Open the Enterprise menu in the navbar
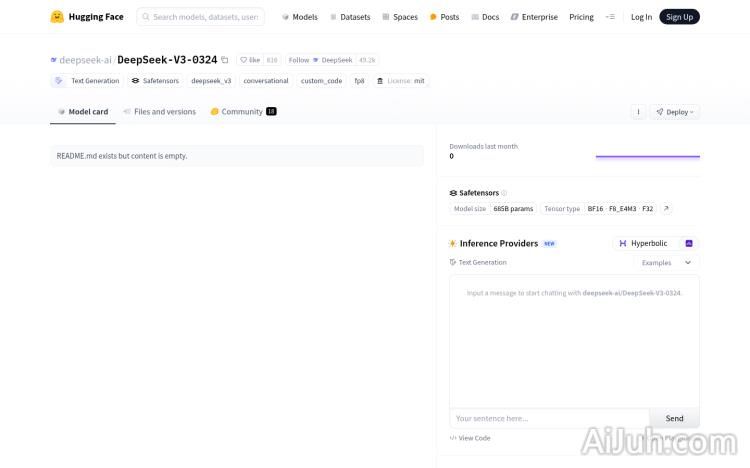The image size is (750, 468). pyautogui.click(x=534, y=17)
